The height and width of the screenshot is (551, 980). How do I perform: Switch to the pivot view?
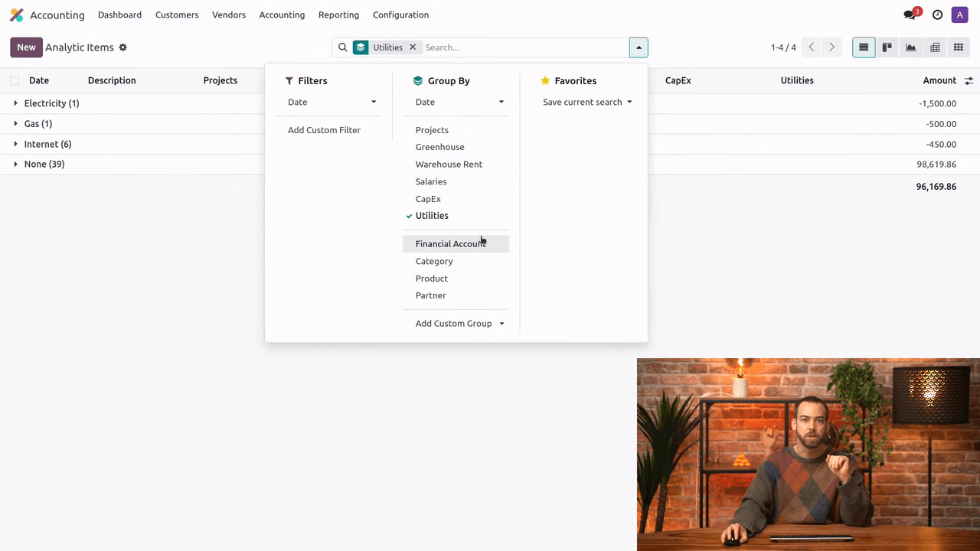[935, 47]
